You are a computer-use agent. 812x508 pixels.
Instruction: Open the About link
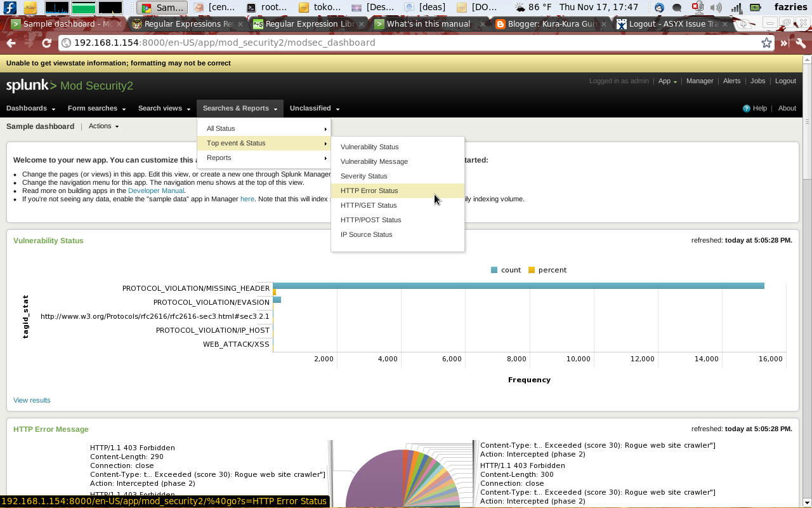787,109
